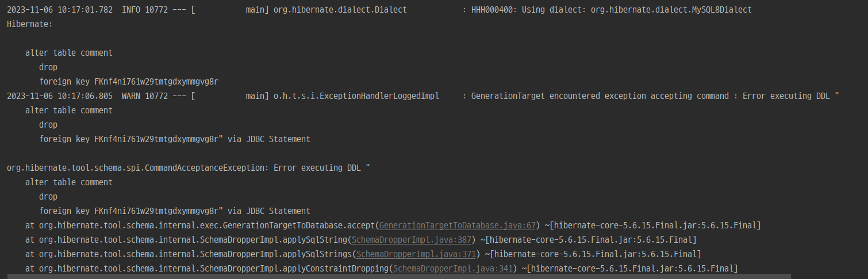Viewport: 868px width, 279px height.
Task: Jump to SchemaDropperImpl.java:341 link
Action: click(452, 269)
